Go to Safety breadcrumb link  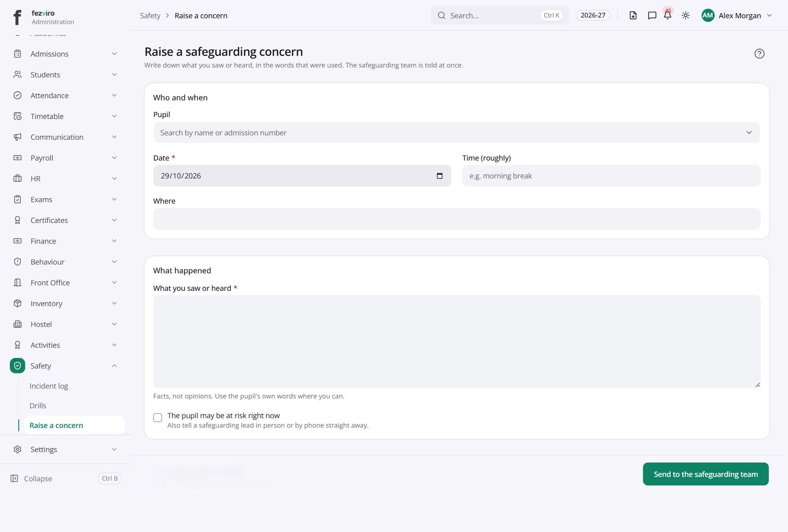click(150, 15)
